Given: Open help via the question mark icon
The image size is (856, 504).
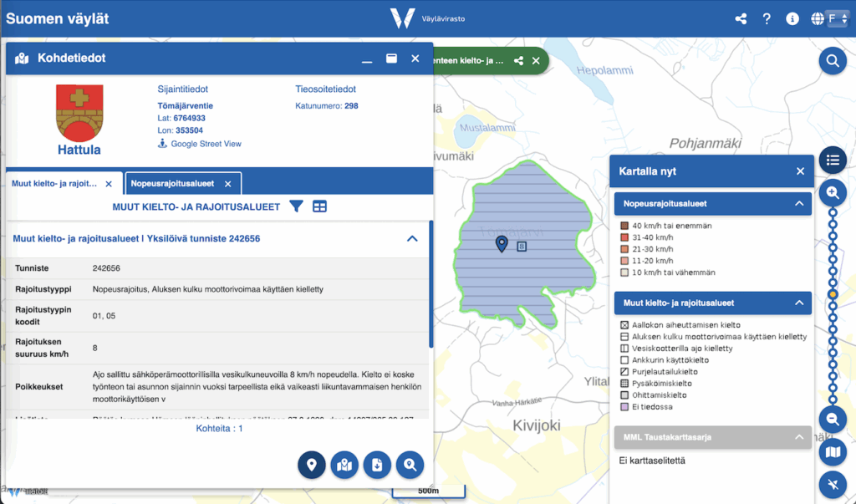Looking at the screenshot, I should tap(766, 19).
